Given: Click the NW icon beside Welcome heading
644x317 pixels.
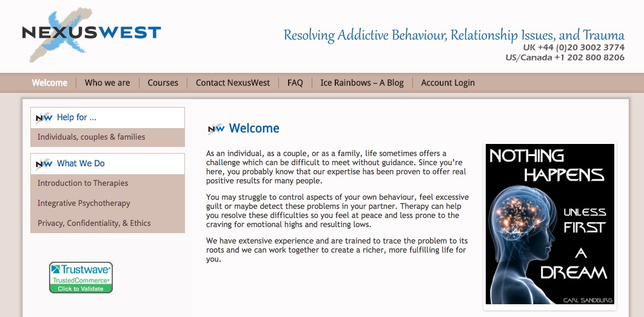Looking at the screenshot, I should click(216, 129).
